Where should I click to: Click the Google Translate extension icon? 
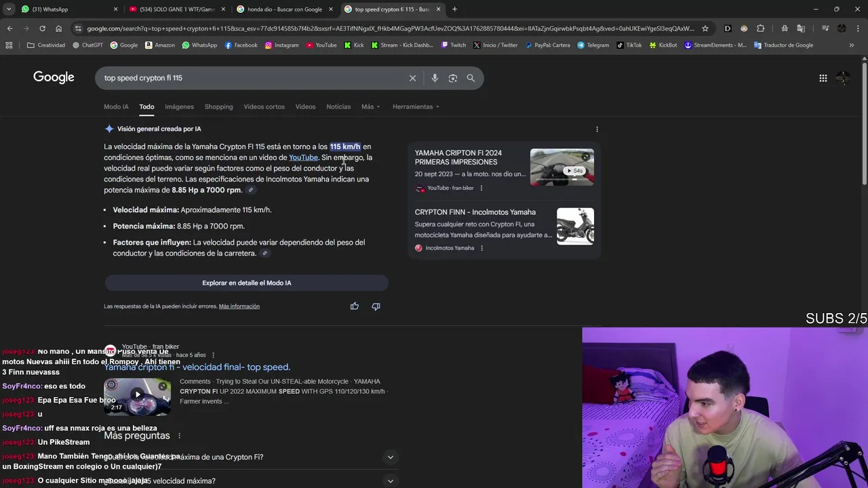click(801, 28)
